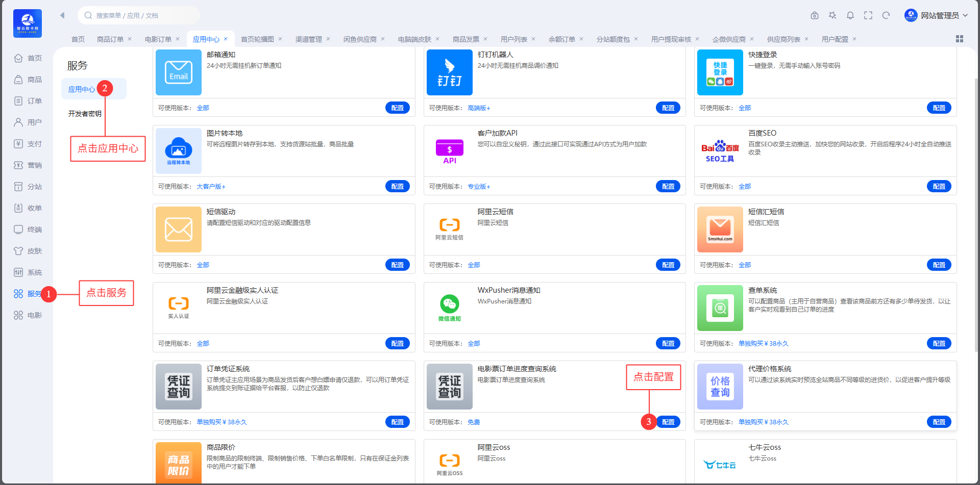Toggle fullscreen mode icon

(x=868, y=15)
